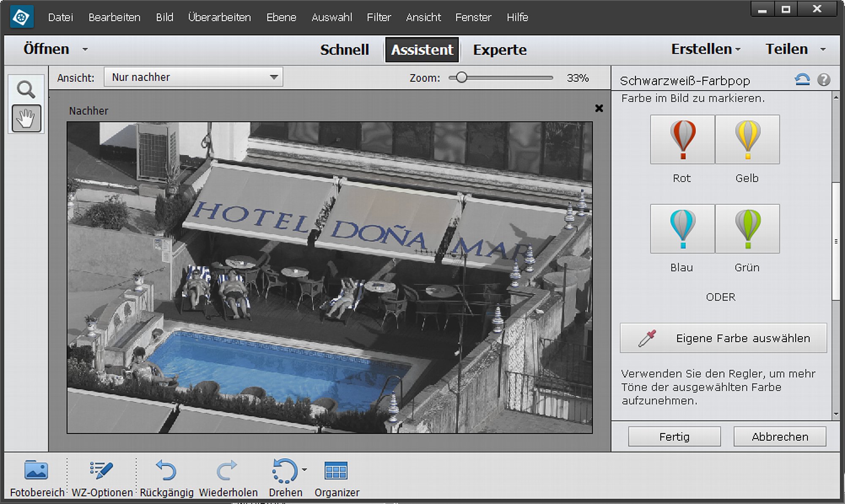Click the 33% zoom value
Viewport: 845px width, 504px height.
point(578,78)
